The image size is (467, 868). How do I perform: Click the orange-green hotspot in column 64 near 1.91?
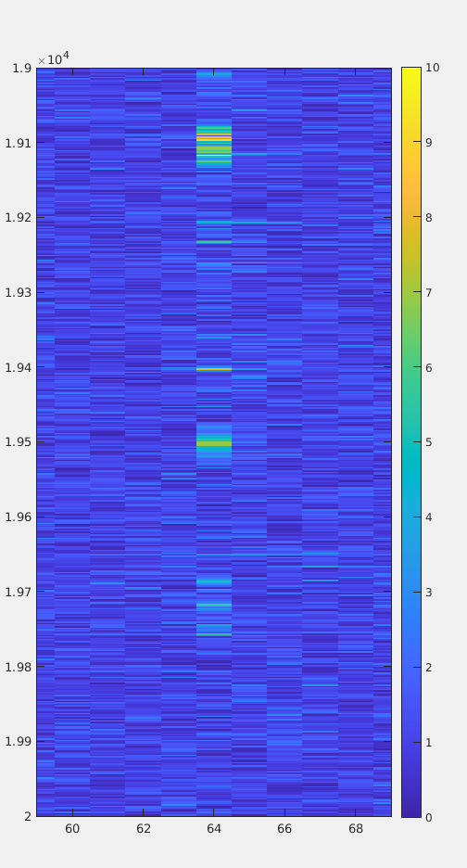[x=214, y=135]
